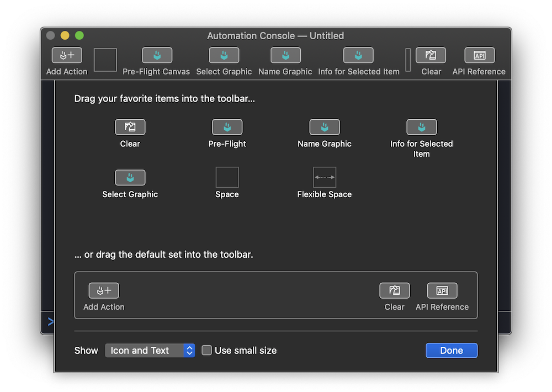Screen dimensions: 552x392
Task: Select the empty space item in the top toolbar
Action: click(x=105, y=60)
